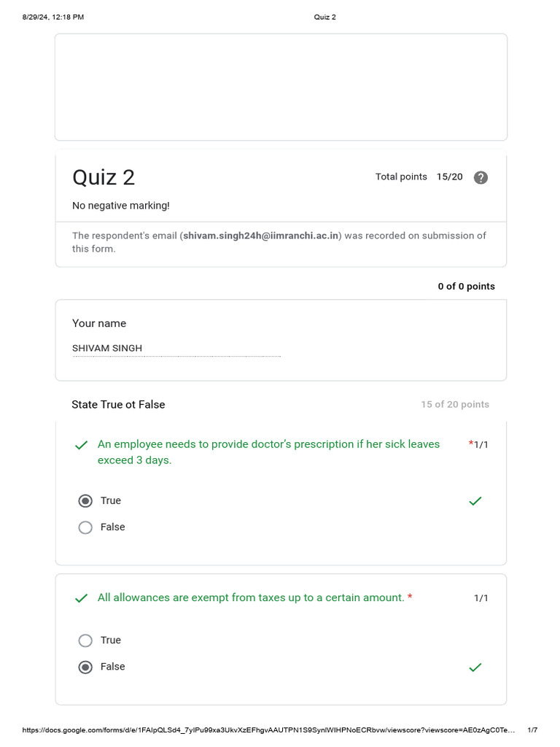Click the Your name answer field
The image size is (560, 747).
[176, 349]
